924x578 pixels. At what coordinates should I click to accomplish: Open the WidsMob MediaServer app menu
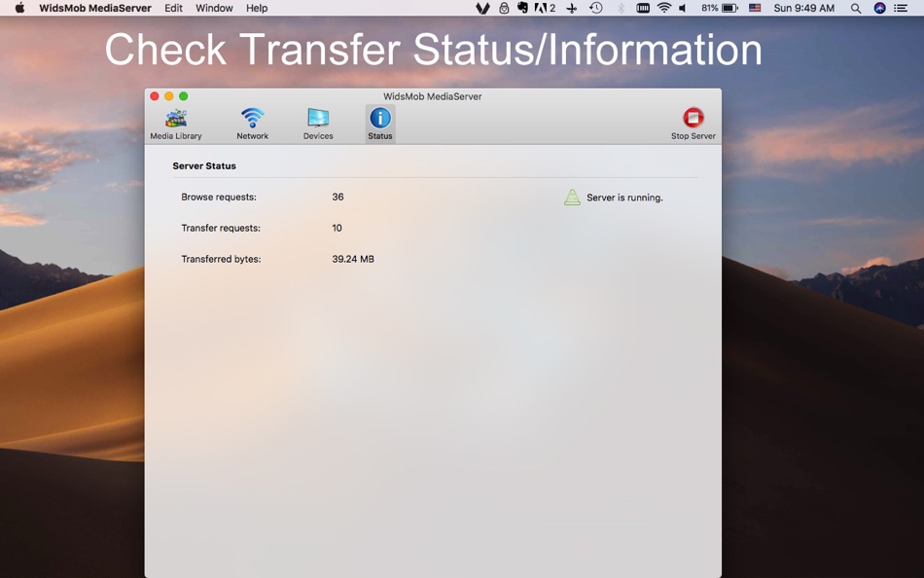click(x=95, y=8)
